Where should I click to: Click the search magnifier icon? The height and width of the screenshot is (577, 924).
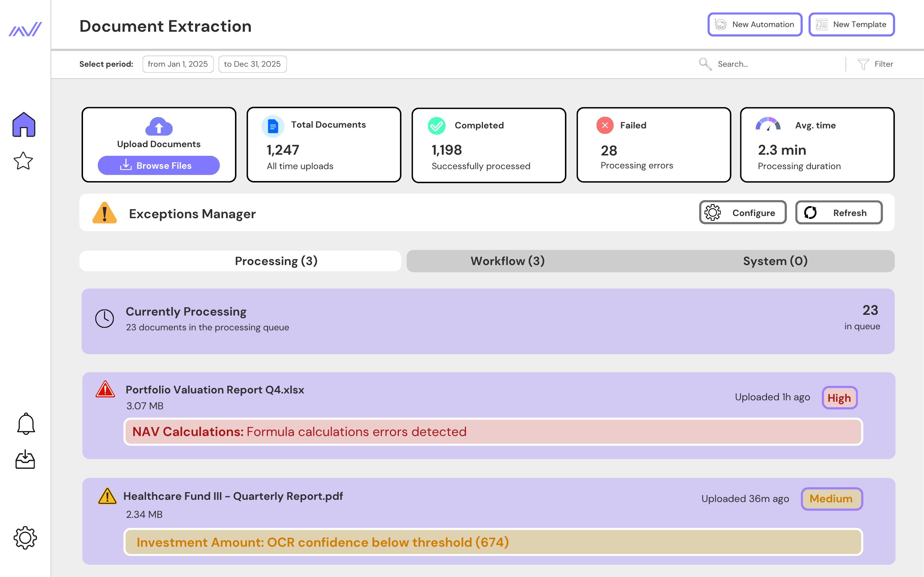(x=705, y=64)
